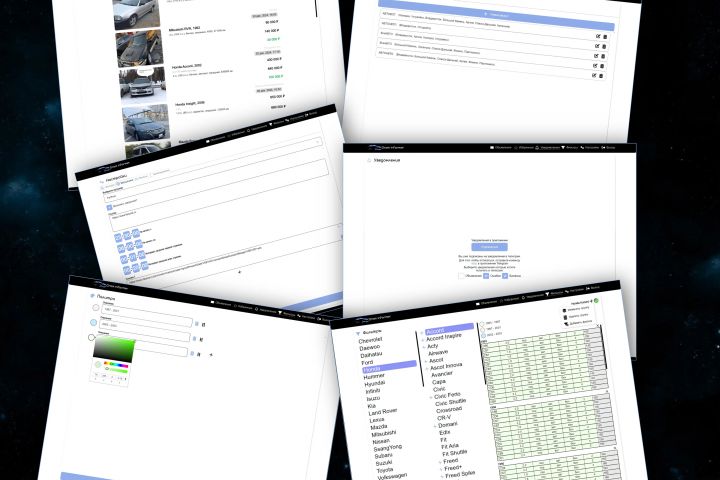Select CR-V in the model list
Viewport: 720px width, 480px height.
coord(444,418)
